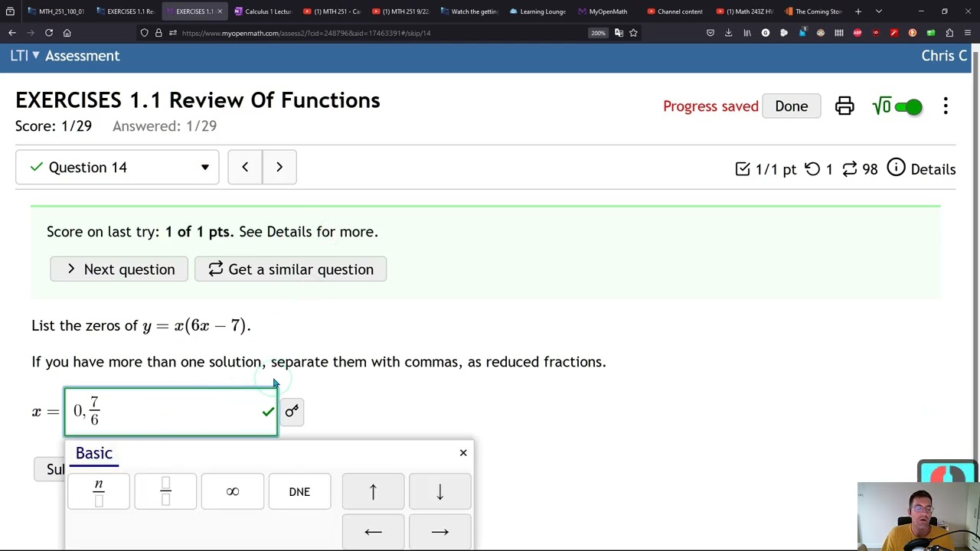Click the Done button

[791, 106]
